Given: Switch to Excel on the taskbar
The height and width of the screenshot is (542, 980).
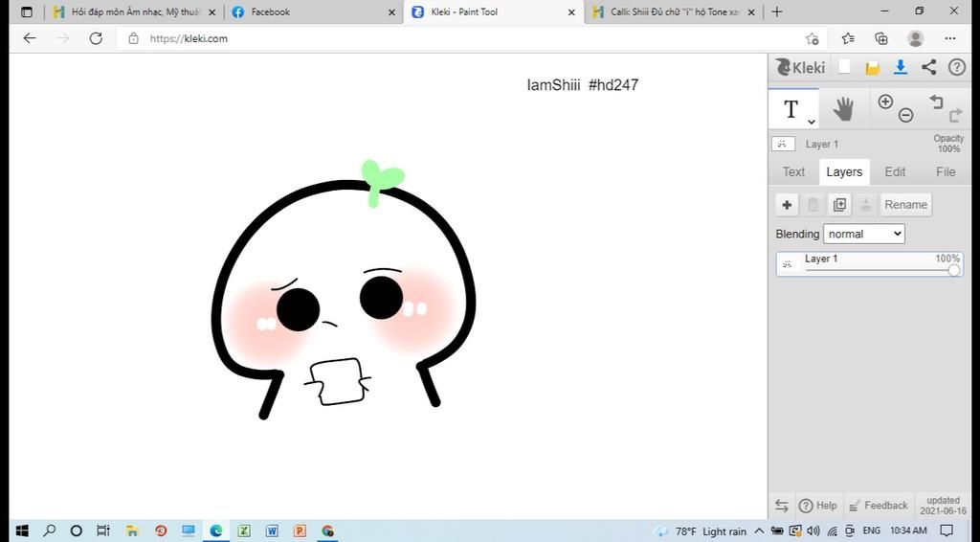Looking at the screenshot, I should (244, 531).
